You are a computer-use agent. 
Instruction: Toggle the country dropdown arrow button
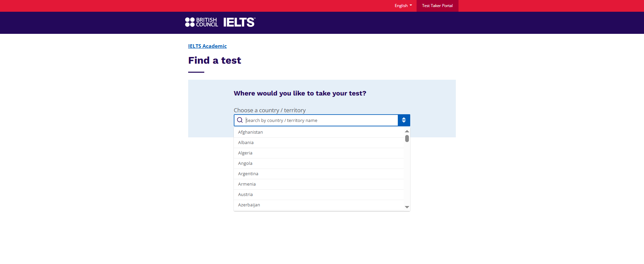click(x=404, y=120)
